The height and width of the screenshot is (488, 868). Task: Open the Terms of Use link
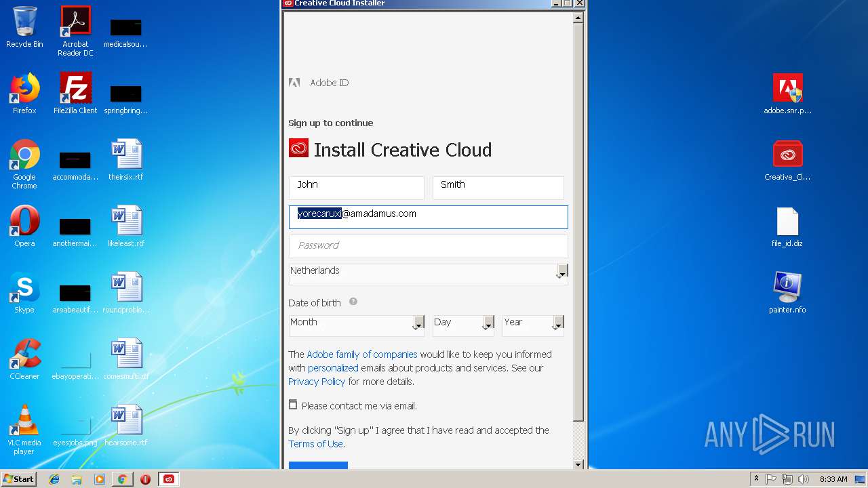click(x=315, y=444)
